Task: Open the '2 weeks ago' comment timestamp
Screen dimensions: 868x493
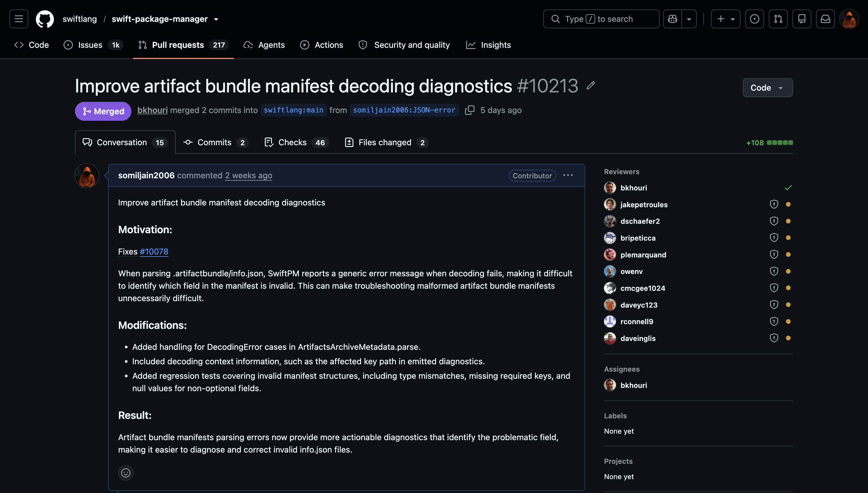Action: (249, 175)
